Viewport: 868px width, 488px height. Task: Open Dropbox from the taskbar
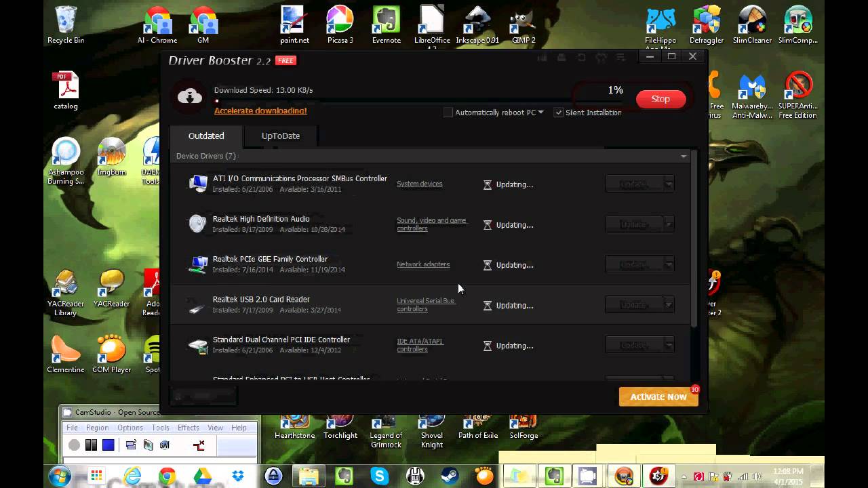tap(237, 476)
